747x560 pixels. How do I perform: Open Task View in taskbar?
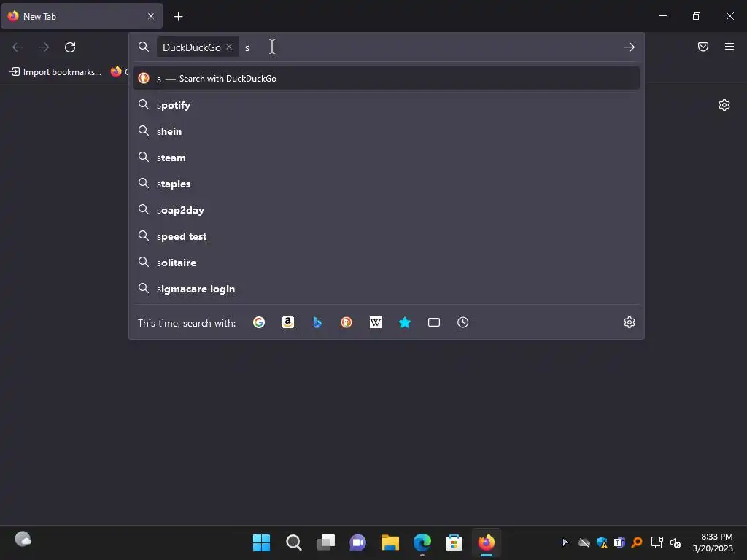(326, 542)
